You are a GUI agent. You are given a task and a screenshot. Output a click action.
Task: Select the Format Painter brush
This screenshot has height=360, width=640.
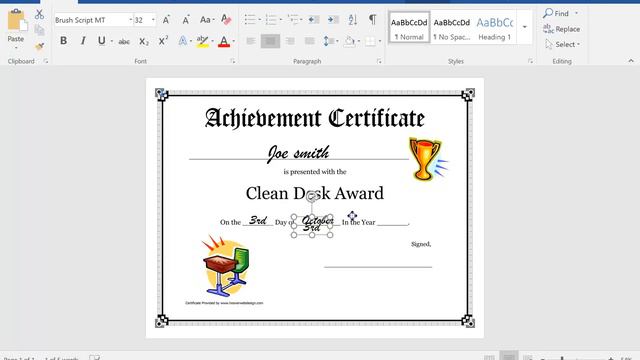[39, 46]
